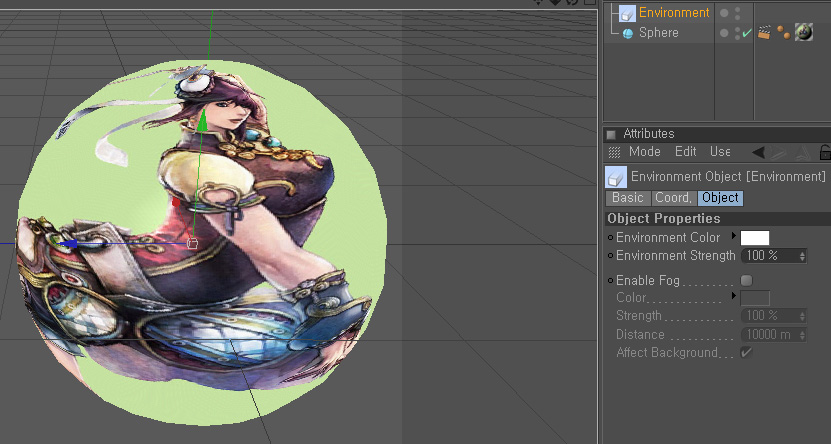Open the Edit menu in Attributes

685,152
